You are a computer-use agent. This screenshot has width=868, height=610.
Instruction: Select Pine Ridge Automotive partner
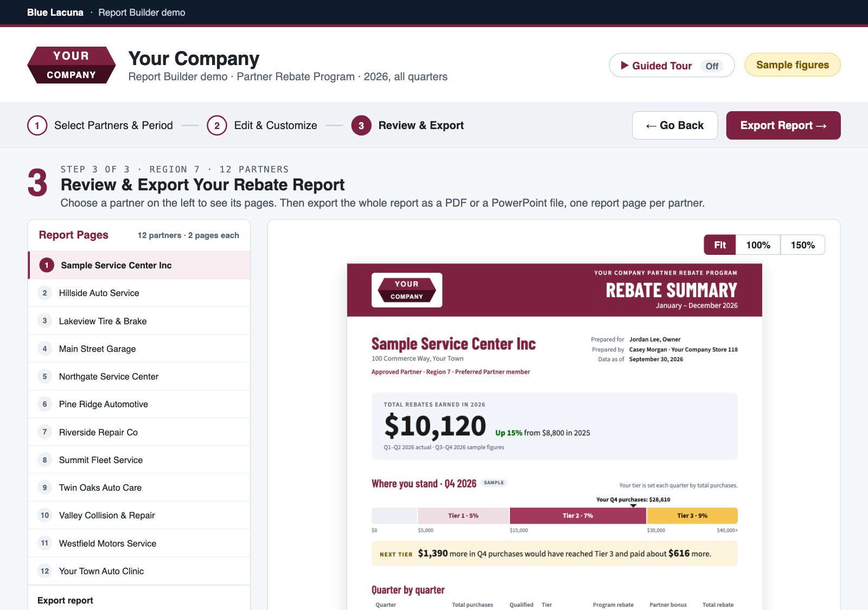[x=139, y=404]
